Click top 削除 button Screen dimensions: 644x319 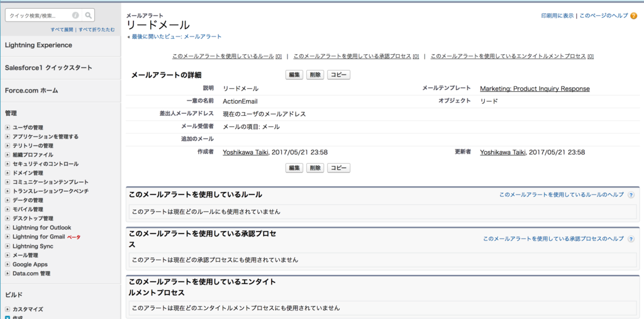315,75
